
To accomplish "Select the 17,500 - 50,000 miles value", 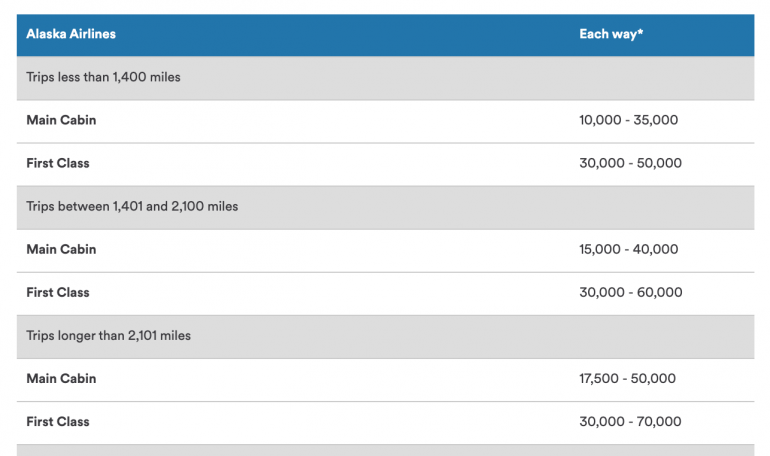I will coord(627,379).
